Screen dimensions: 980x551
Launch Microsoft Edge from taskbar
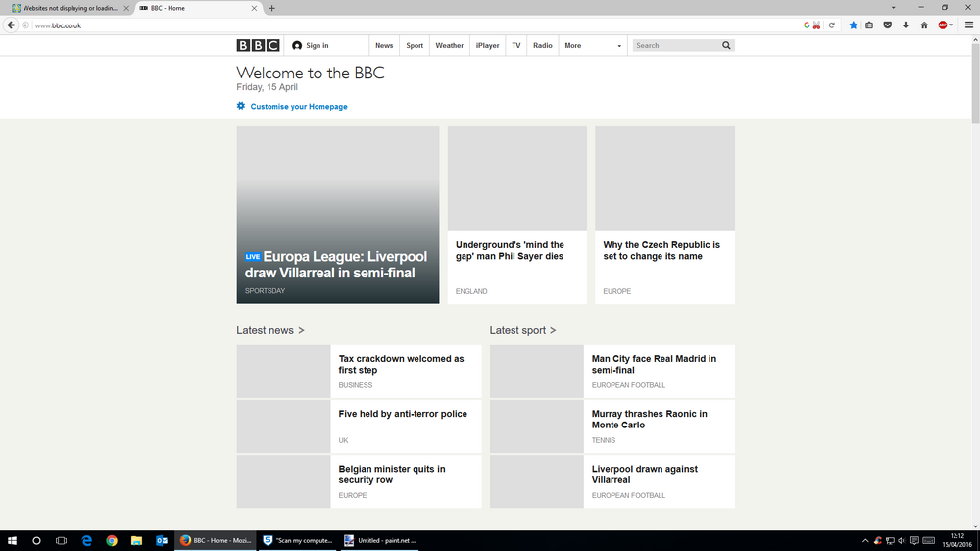[87, 541]
